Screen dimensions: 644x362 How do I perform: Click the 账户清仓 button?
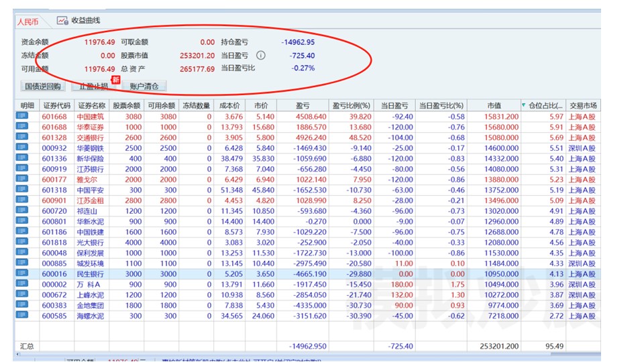tap(144, 86)
